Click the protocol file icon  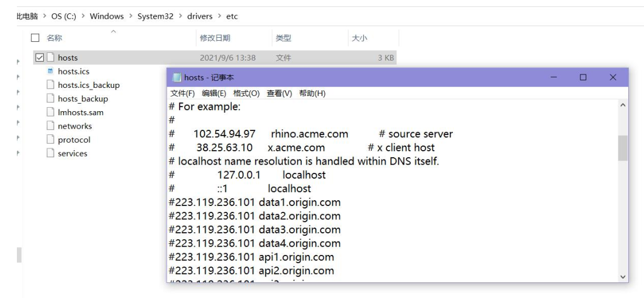pyautogui.click(x=51, y=139)
